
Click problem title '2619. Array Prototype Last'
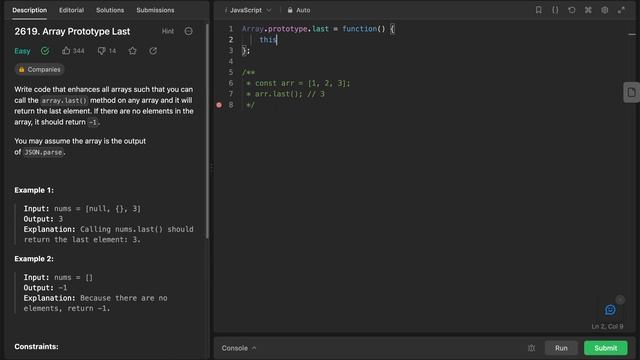click(72, 31)
